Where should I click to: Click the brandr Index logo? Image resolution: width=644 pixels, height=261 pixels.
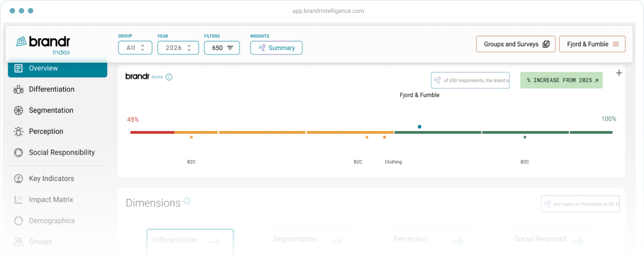[43, 45]
